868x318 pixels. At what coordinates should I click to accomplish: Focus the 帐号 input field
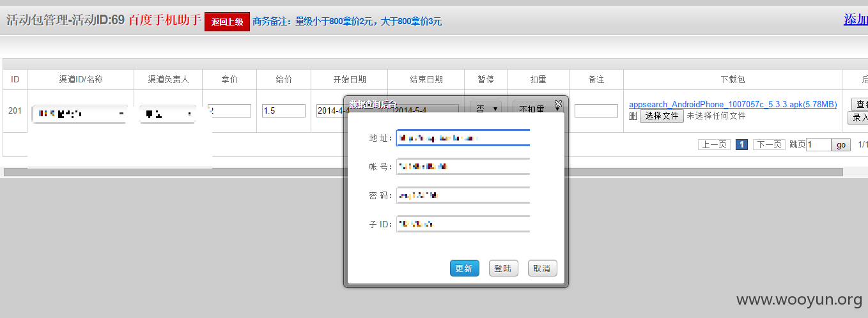point(463,167)
